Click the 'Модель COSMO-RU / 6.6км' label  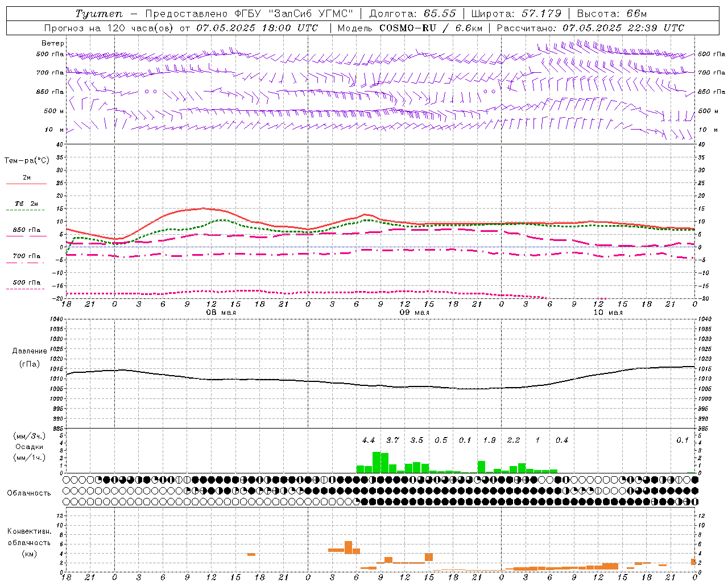pos(409,28)
